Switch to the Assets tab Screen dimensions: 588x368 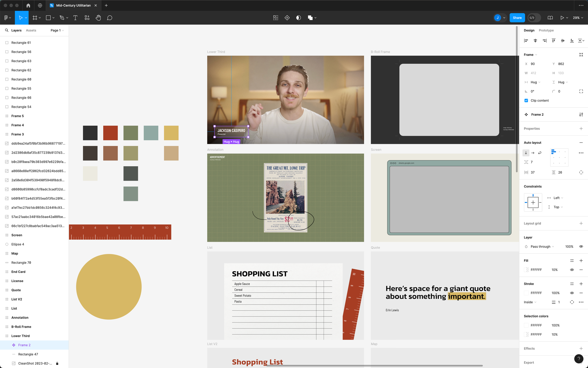[x=31, y=30]
